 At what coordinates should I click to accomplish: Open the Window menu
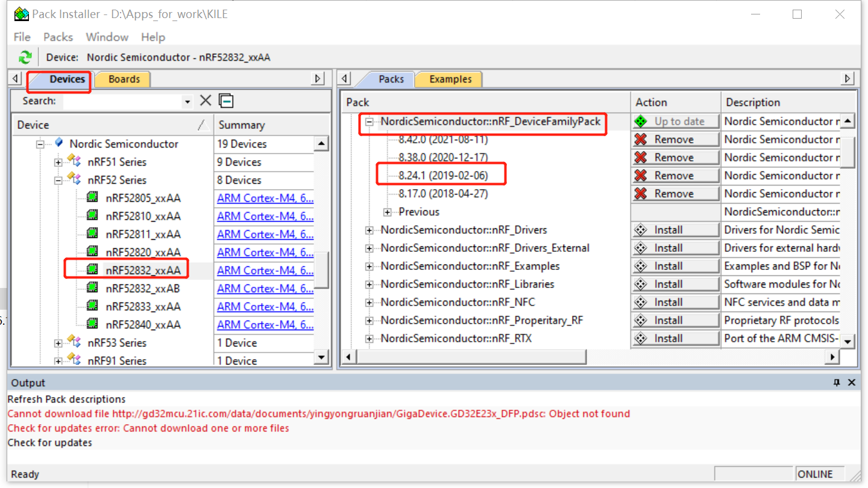coord(107,37)
